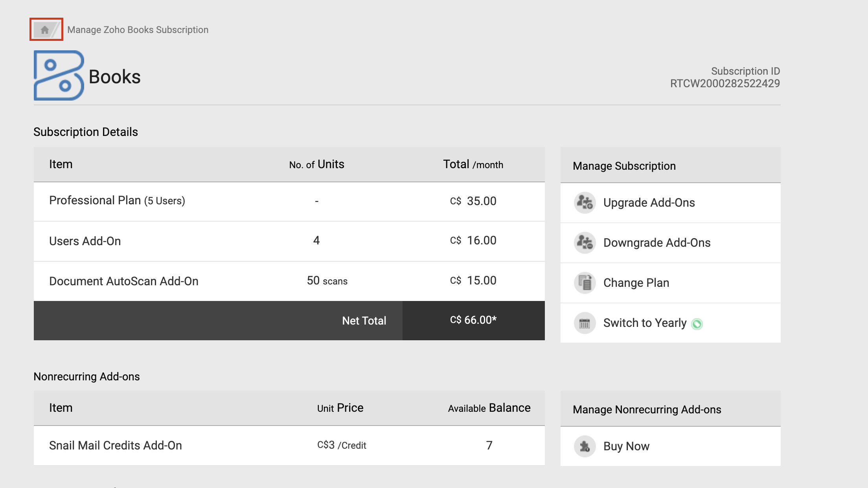Image resolution: width=868 pixels, height=488 pixels.
Task: Click the Upgrade Add-Ons icon
Action: point(585,203)
